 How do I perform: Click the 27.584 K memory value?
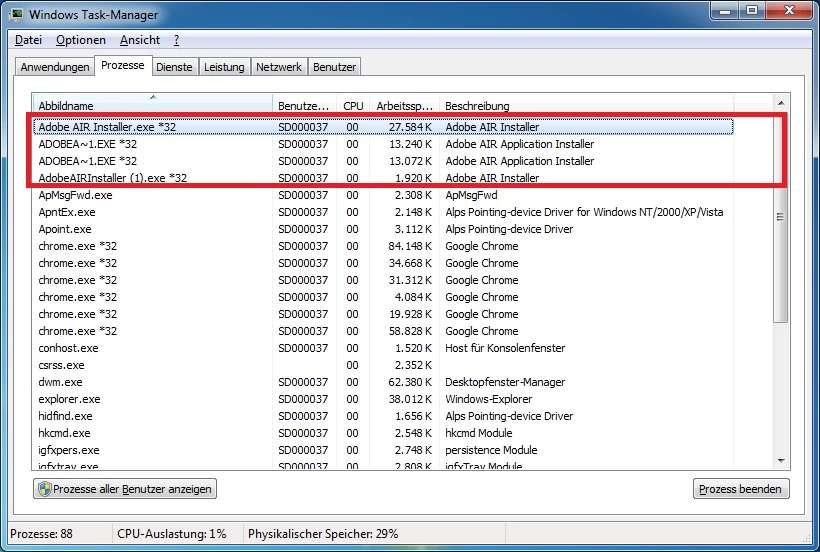(x=411, y=127)
